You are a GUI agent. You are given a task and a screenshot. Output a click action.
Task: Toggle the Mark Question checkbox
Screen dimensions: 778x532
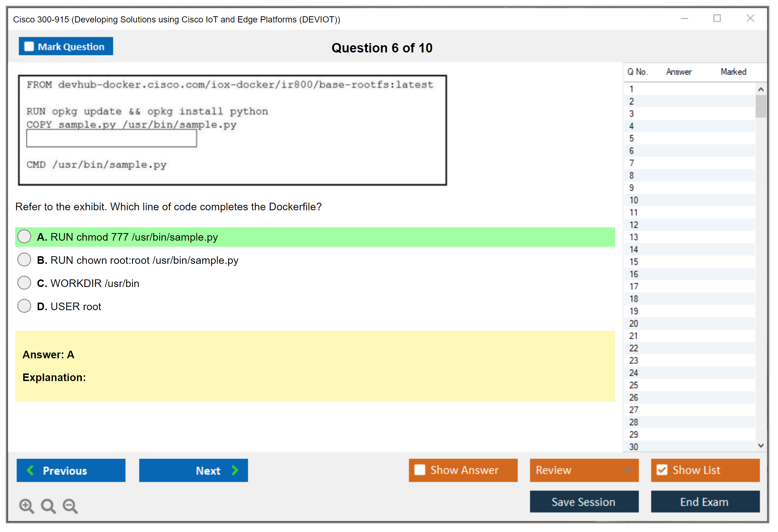[x=29, y=47]
